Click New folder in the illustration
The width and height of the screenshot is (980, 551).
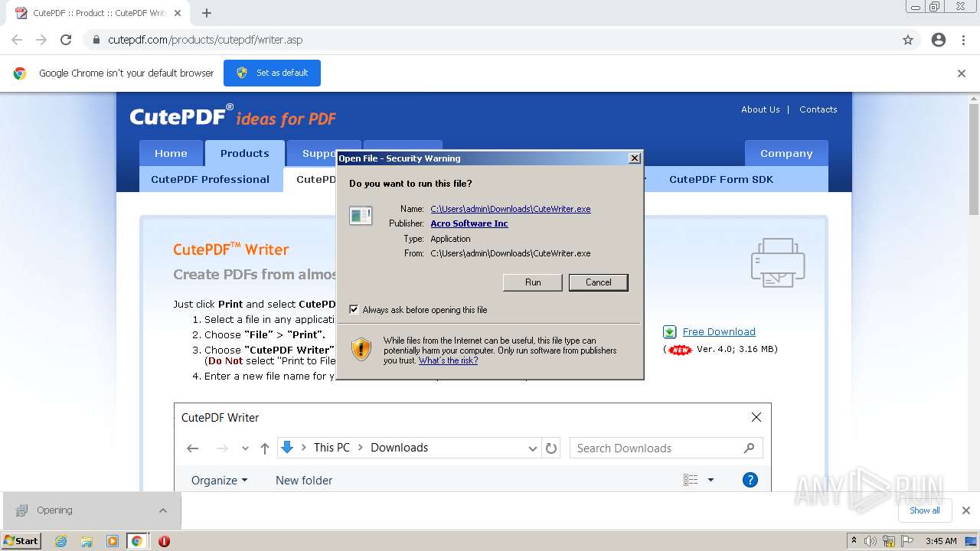[304, 481]
